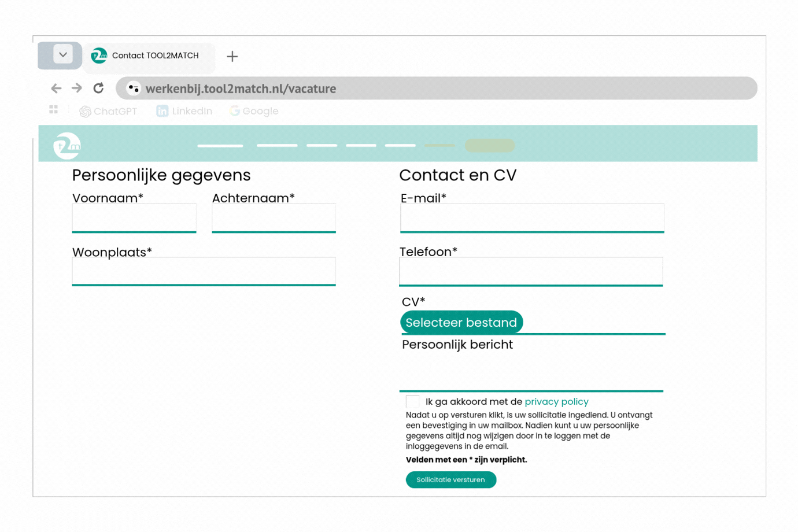Screen dimensions: 798x532
Task: Select the Woonplaats text field
Action: point(204,271)
